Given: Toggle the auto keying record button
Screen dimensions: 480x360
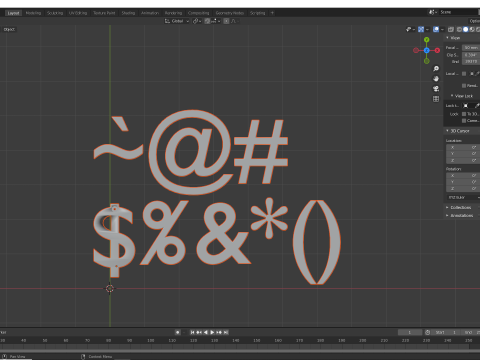Looking at the screenshot, I should (x=178, y=332).
